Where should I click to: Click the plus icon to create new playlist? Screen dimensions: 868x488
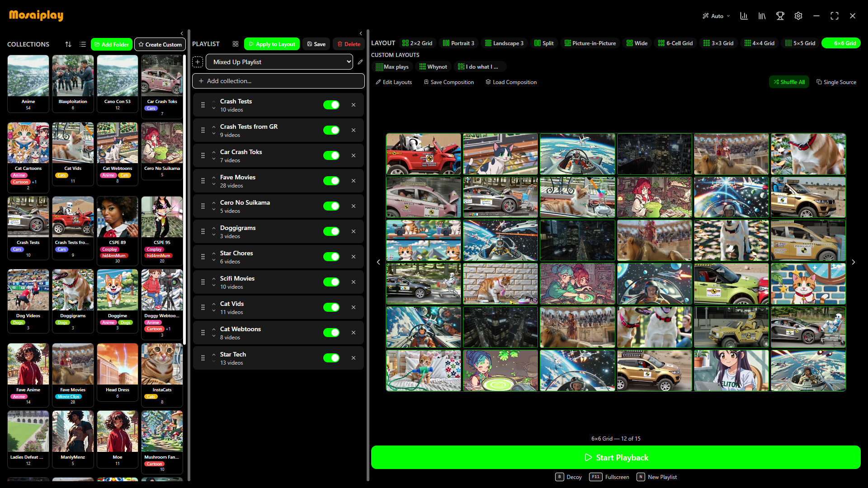pyautogui.click(x=198, y=62)
